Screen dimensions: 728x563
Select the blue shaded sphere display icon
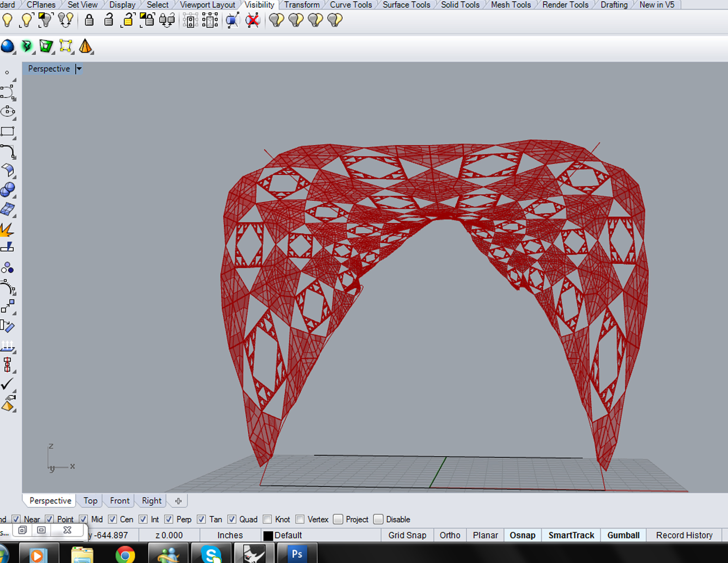pos(7,46)
